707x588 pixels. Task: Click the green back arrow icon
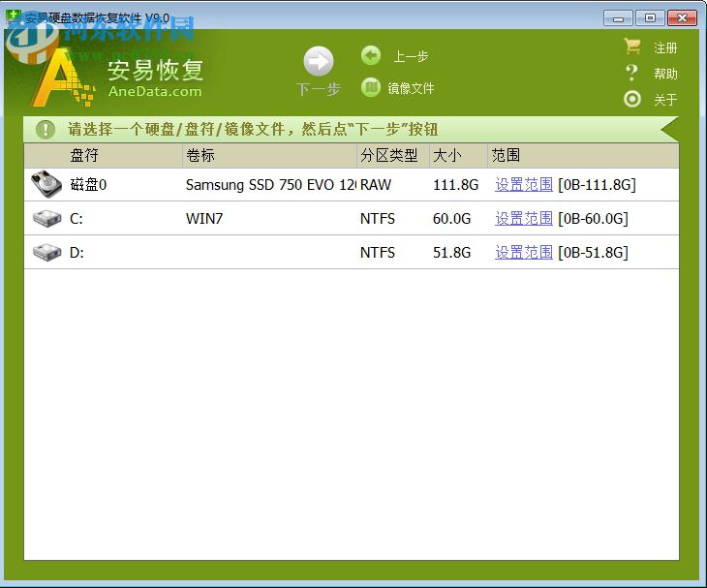[371, 56]
